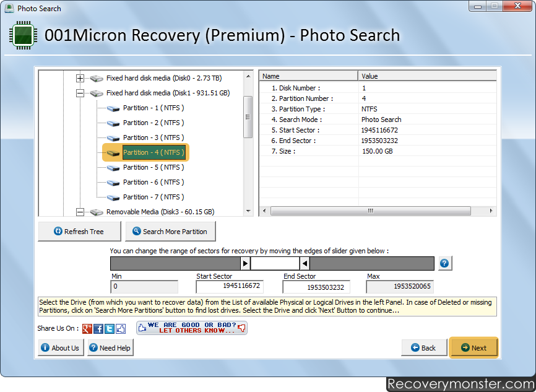The width and height of the screenshot is (536, 392).
Task: Select Partition - 7 (NTFS)
Action: [x=153, y=197]
